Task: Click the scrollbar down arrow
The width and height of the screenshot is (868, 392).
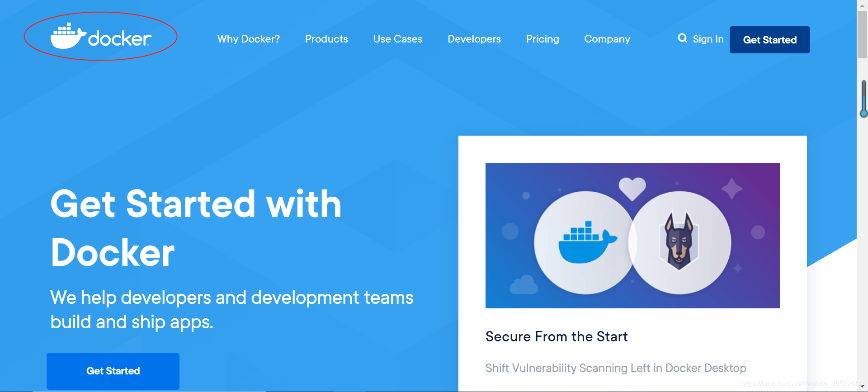Action: pyautogui.click(x=862, y=386)
